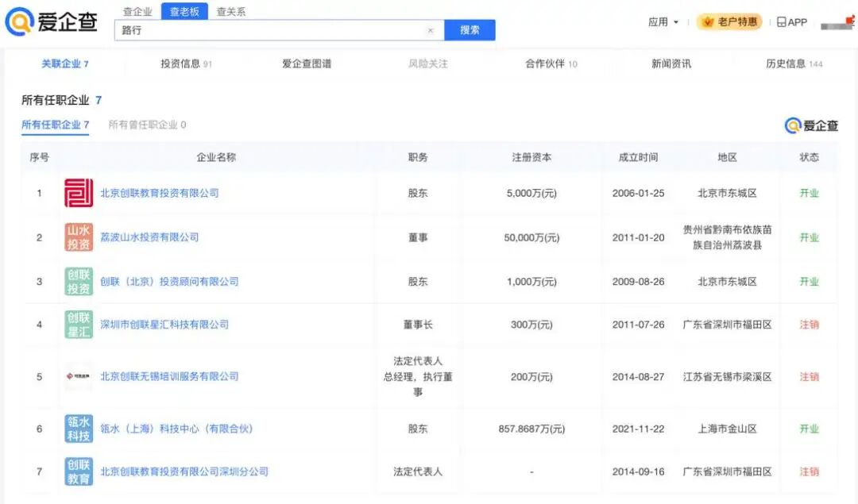Open the APP download icon
The image size is (858, 504).
tap(791, 22)
